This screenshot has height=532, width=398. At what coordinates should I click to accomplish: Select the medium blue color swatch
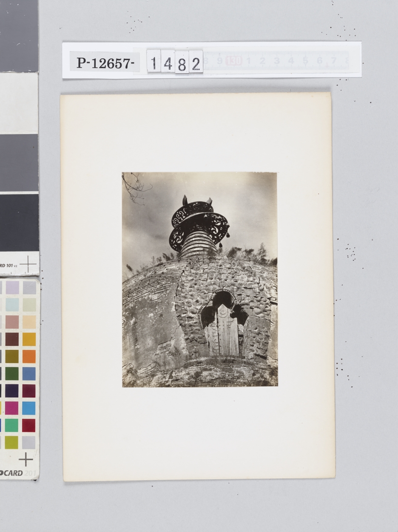(29, 374)
